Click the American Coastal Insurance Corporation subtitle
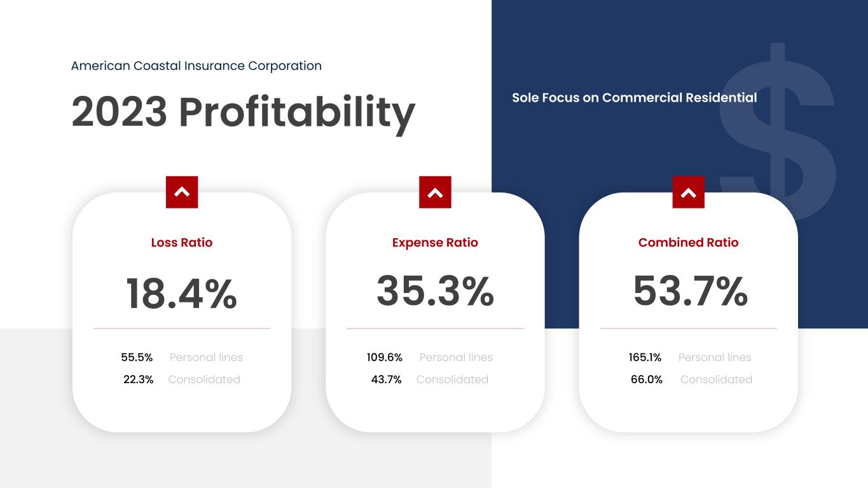The height and width of the screenshot is (488, 868). tap(196, 66)
